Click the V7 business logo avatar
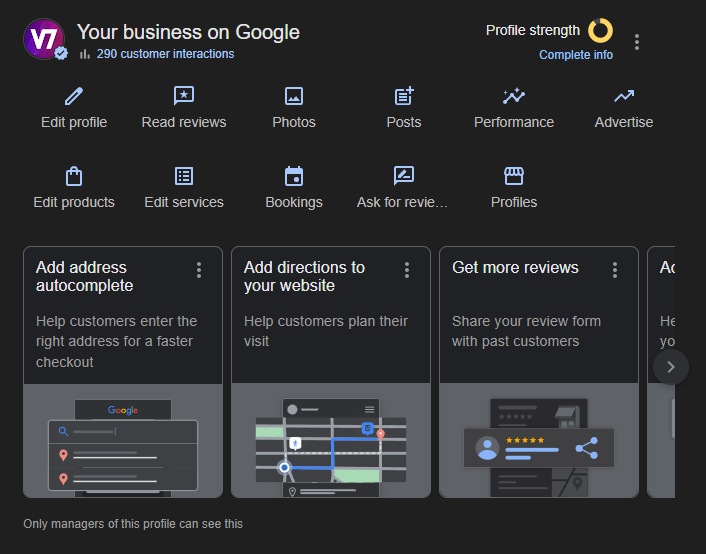Screen dimensions: 706x554 pos(43,39)
